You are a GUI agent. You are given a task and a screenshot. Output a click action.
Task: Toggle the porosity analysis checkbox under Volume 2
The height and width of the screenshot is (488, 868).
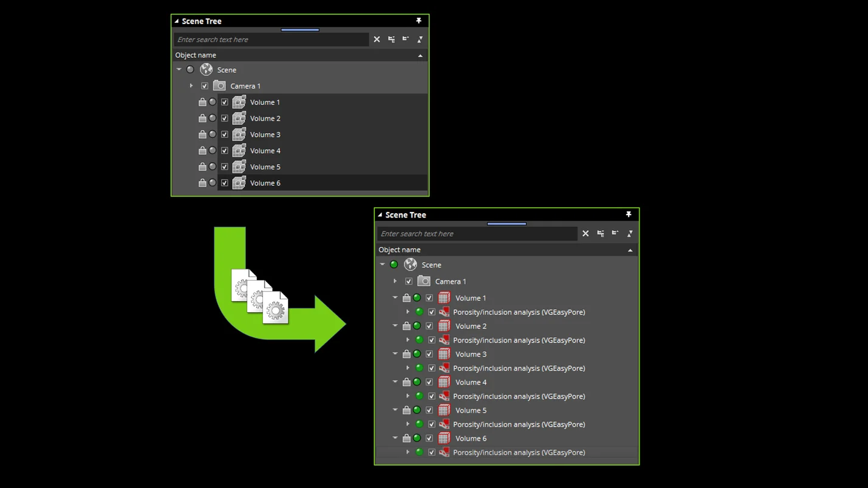432,340
